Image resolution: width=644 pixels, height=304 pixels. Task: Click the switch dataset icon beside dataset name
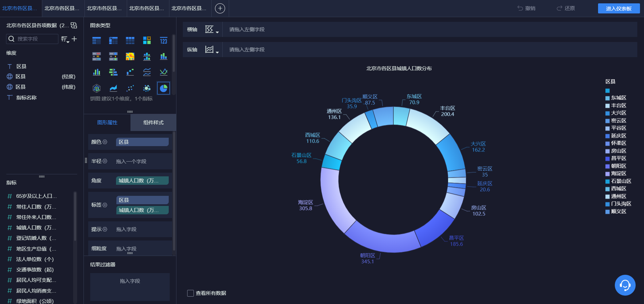click(74, 25)
